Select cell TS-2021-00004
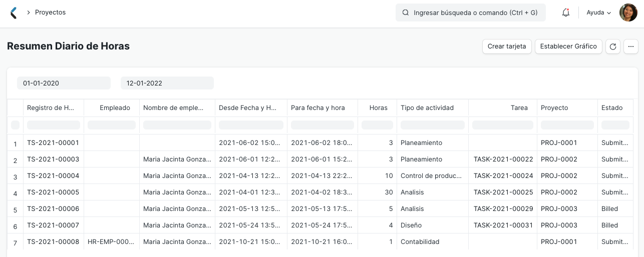 [x=53, y=175]
